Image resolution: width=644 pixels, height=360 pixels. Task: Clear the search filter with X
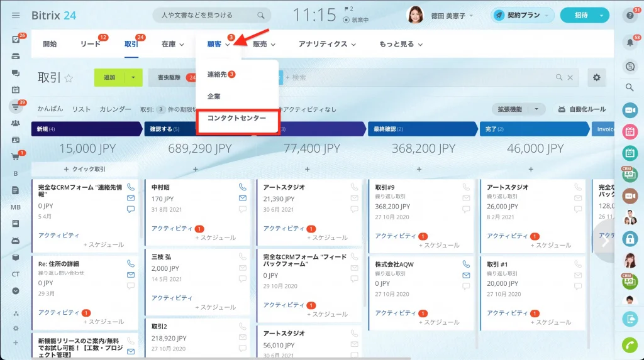pos(570,77)
